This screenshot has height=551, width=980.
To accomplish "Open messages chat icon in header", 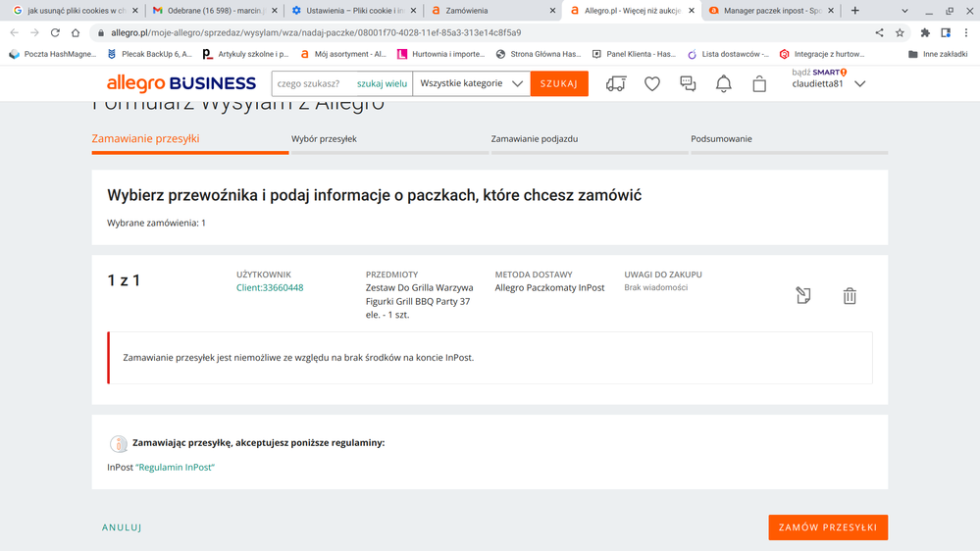I will point(688,83).
